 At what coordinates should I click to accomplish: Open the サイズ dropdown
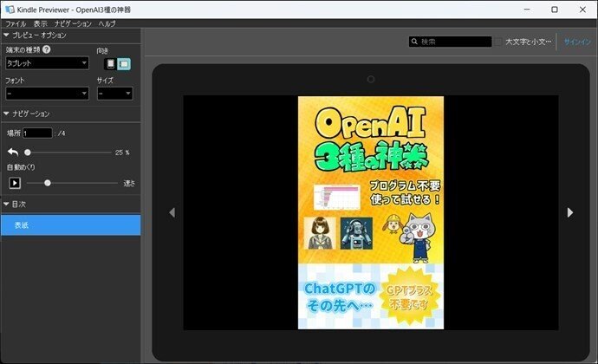pyautogui.click(x=114, y=93)
